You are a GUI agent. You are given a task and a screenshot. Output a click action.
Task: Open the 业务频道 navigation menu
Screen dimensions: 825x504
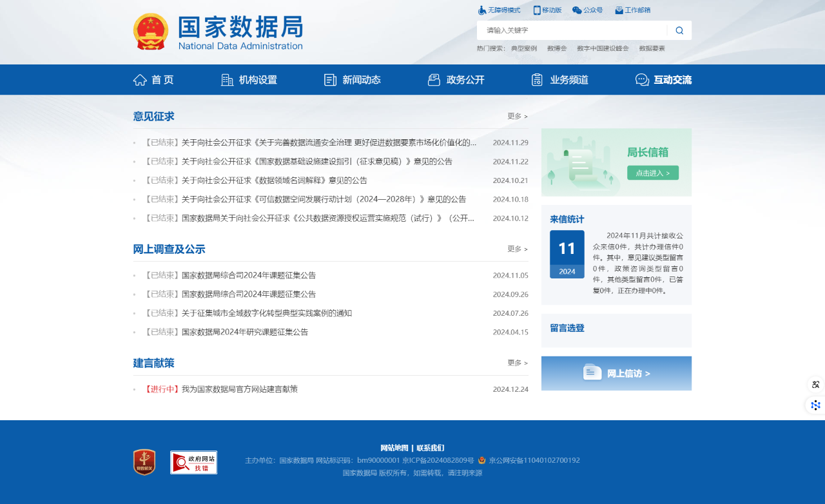569,80
